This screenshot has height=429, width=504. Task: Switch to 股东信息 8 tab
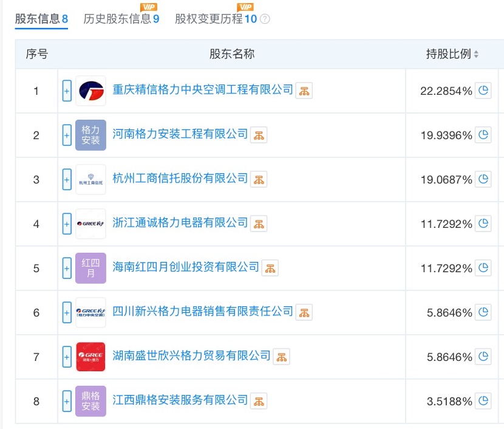coord(41,19)
